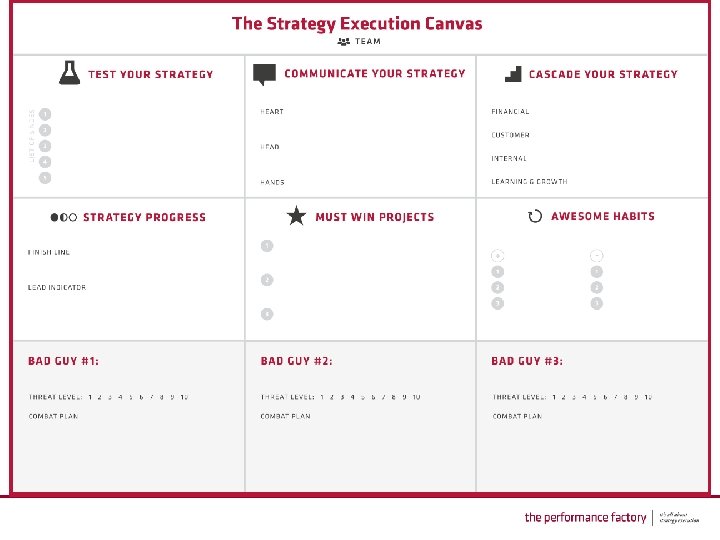720x540 pixels.
Task: Click The Strategy Execution Canvas title
Action: (x=357, y=22)
